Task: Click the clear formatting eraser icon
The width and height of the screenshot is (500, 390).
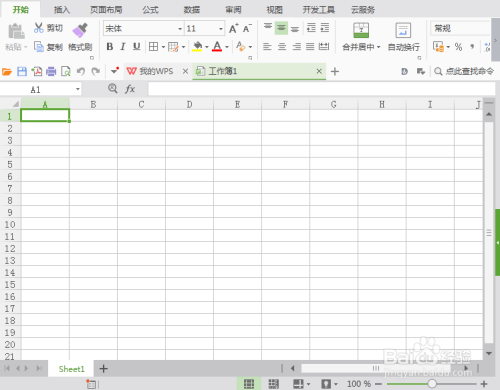Action: pos(241,46)
